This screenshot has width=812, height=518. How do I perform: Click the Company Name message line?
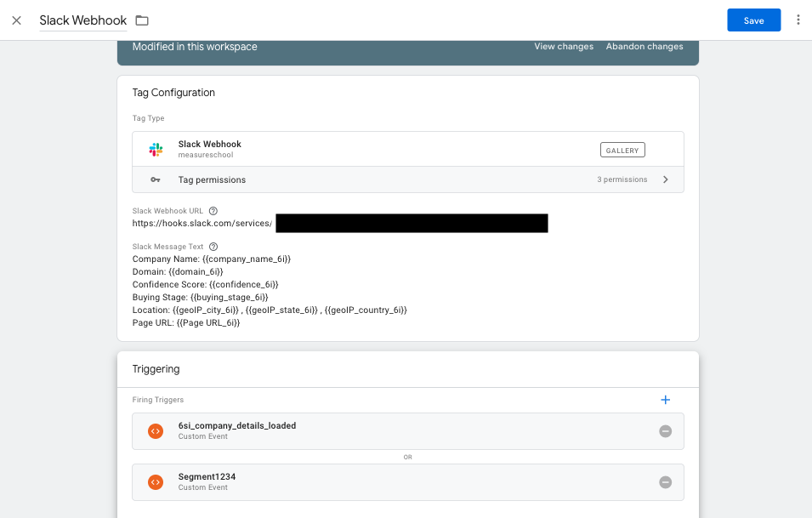tap(211, 259)
